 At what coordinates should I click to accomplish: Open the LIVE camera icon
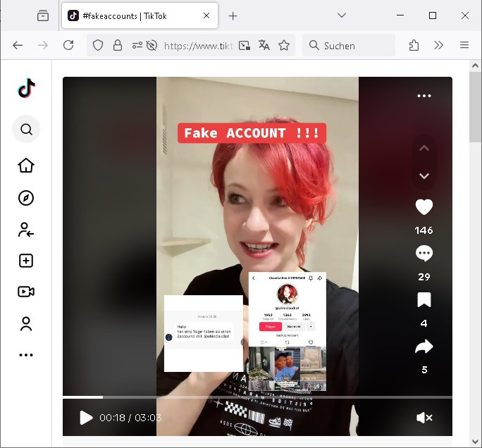[26, 292]
